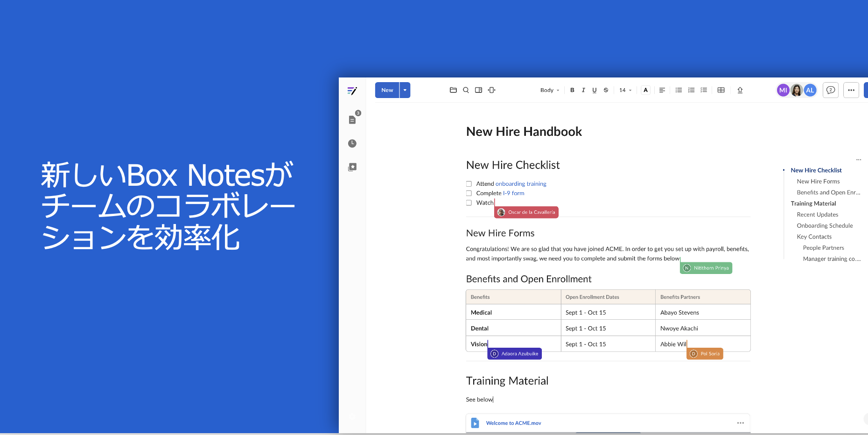Viewport: 868px width, 435px height.
Task: Click the search magnifier icon
Action: coord(466,90)
